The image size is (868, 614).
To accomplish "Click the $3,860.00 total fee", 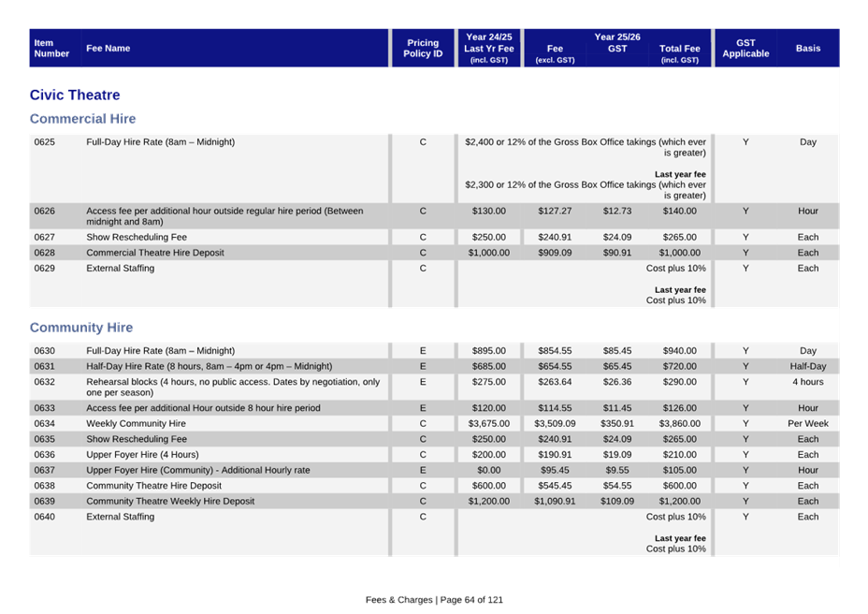I will [680, 423].
